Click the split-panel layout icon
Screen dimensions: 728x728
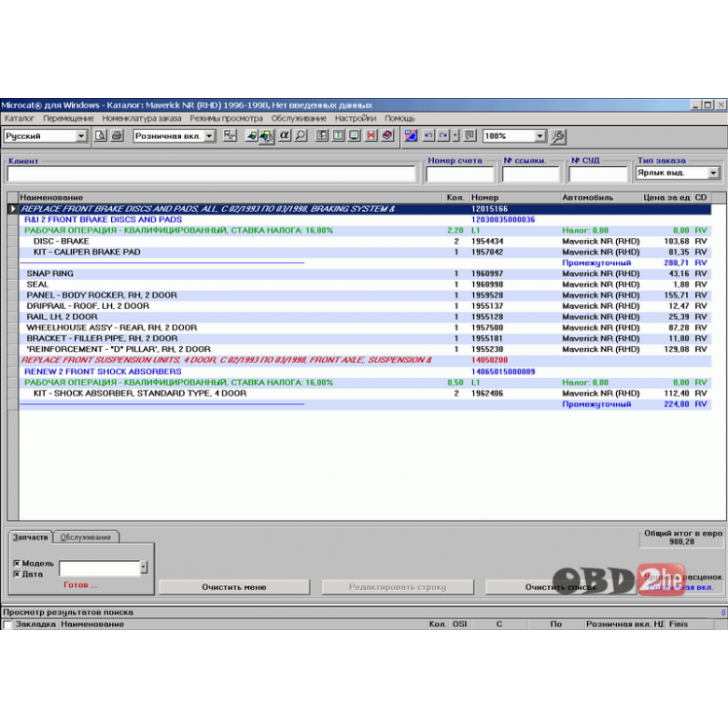pyautogui.click(x=322, y=135)
